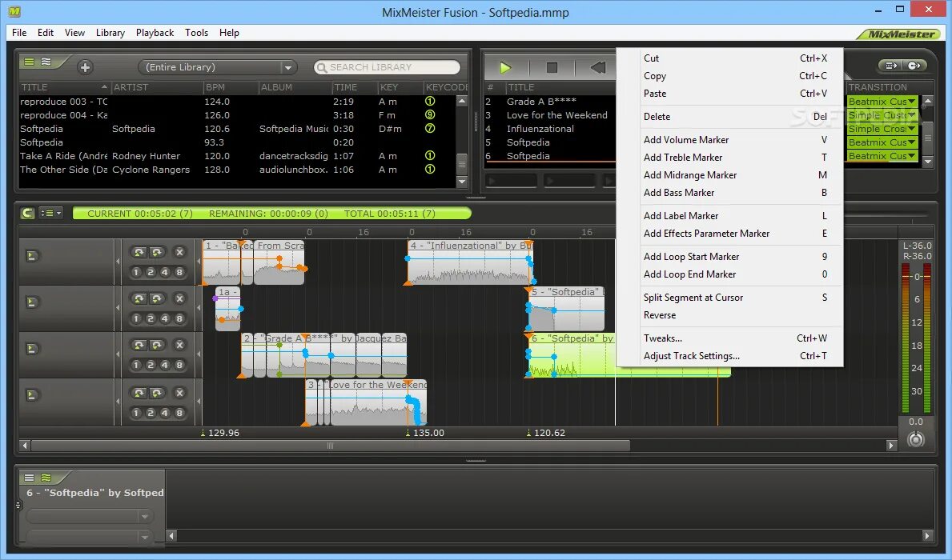Click keycode 7 icon on Softpedia D#m row

pos(430,129)
